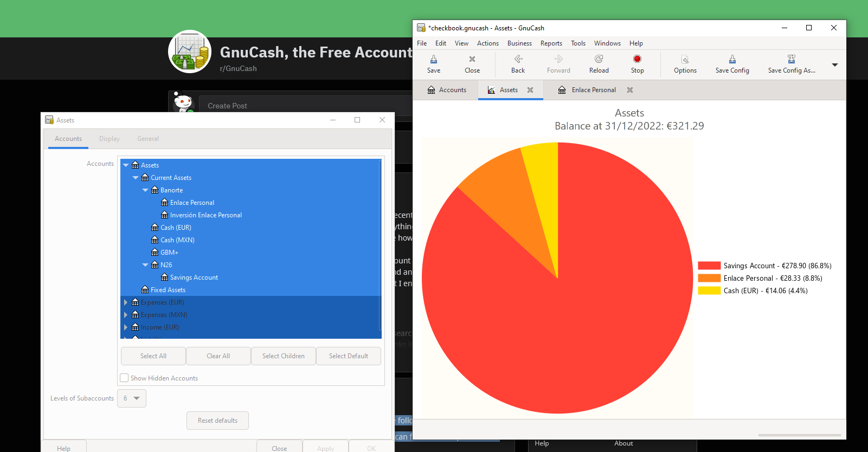
Task: Select GBM+ account row
Action: pyautogui.click(x=251, y=253)
